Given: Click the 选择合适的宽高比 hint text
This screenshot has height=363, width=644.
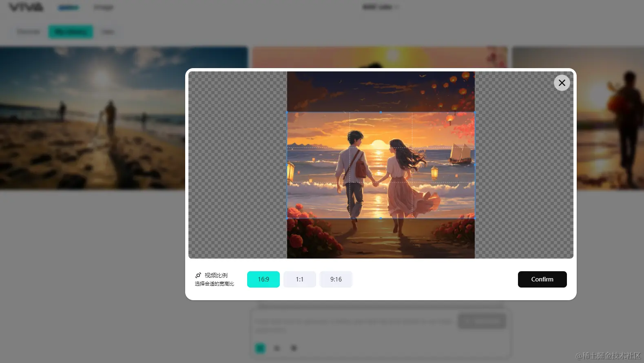Looking at the screenshot, I should (x=215, y=284).
